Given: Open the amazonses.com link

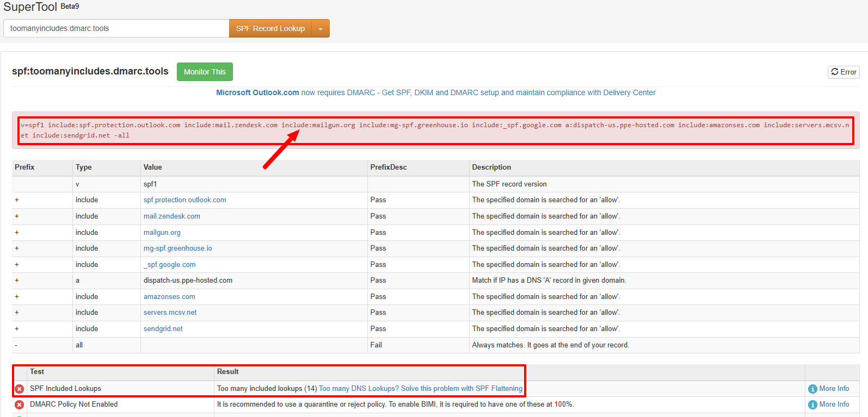Looking at the screenshot, I should pyautogui.click(x=169, y=297).
